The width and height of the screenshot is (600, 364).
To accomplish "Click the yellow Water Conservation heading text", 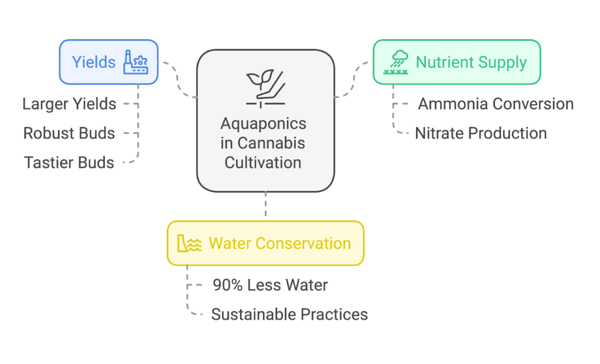I will (x=279, y=243).
